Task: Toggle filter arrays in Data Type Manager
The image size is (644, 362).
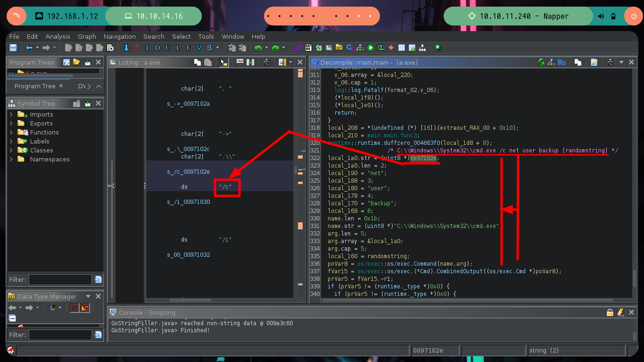Action: [x=74, y=308]
